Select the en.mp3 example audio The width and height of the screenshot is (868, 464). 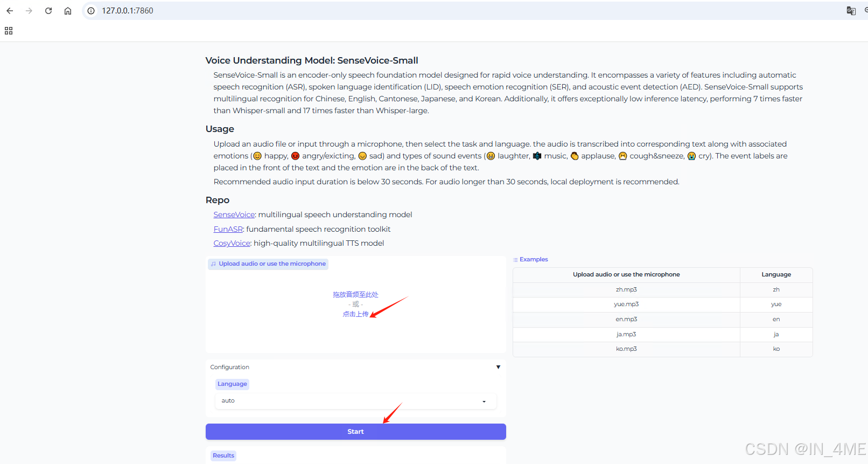pyautogui.click(x=626, y=320)
